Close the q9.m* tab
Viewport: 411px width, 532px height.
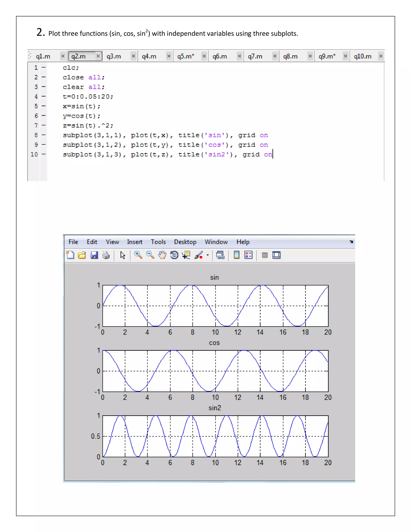coord(345,56)
